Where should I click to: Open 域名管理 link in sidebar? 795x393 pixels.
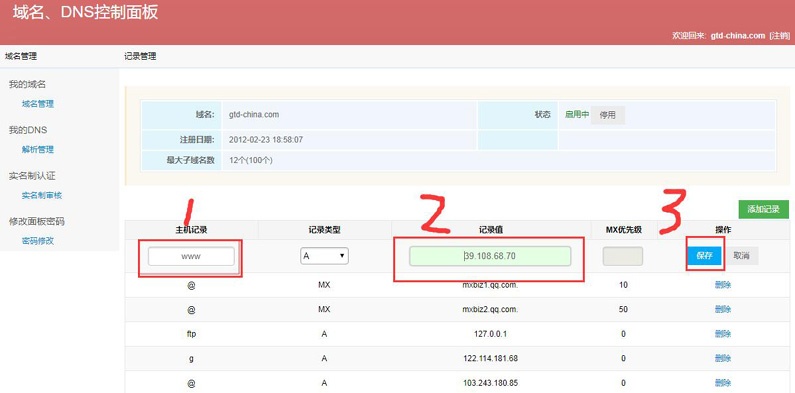point(38,104)
